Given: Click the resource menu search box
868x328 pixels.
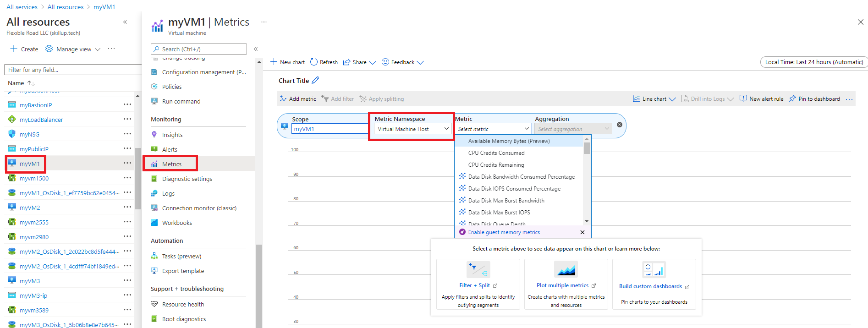Looking at the screenshot, I should [199, 49].
